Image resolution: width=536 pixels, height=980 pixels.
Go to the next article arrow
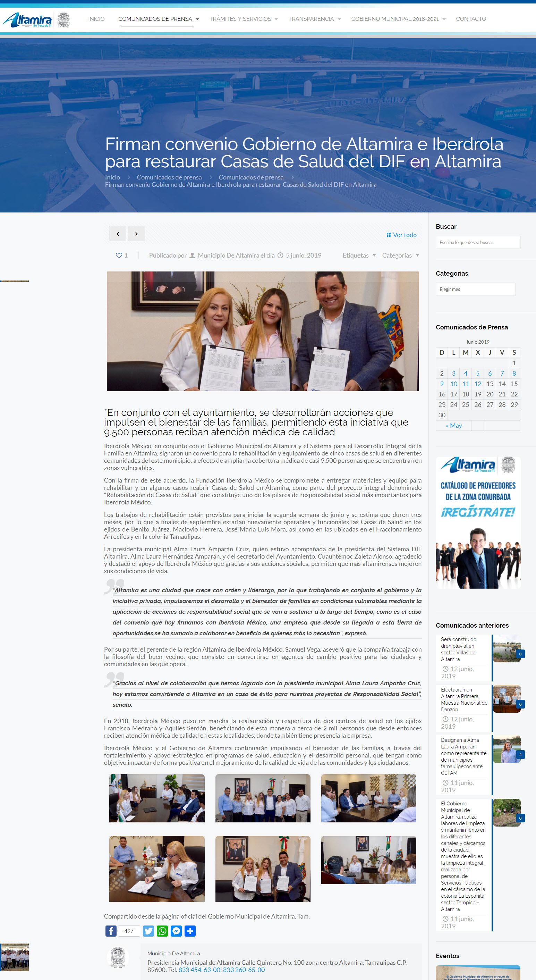(x=136, y=234)
